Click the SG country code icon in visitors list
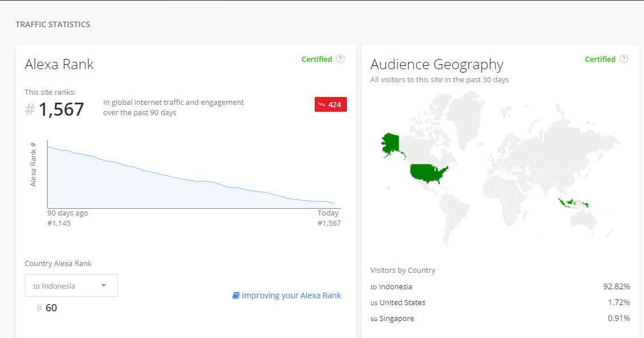The height and width of the screenshot is (338, 644). (374, 319)
